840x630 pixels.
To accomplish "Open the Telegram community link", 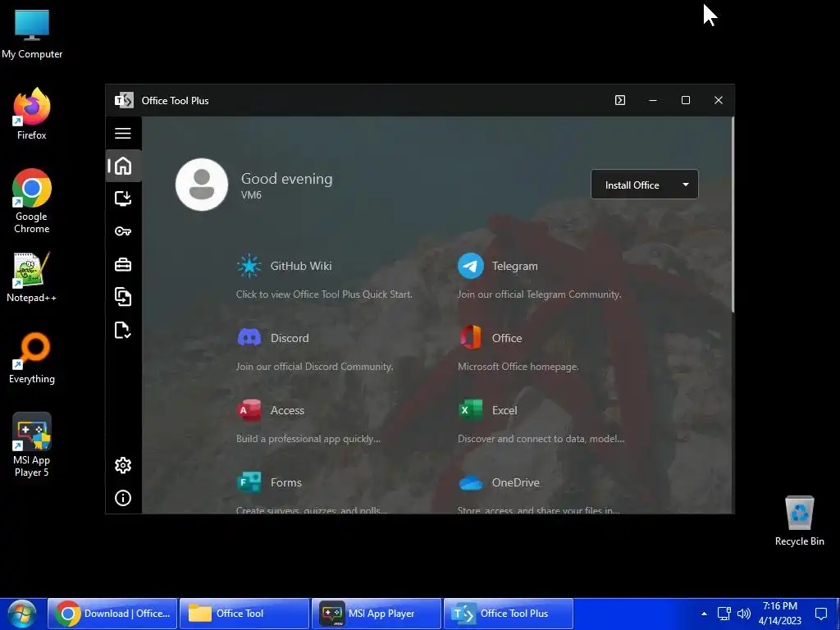I will coord(514,266).
